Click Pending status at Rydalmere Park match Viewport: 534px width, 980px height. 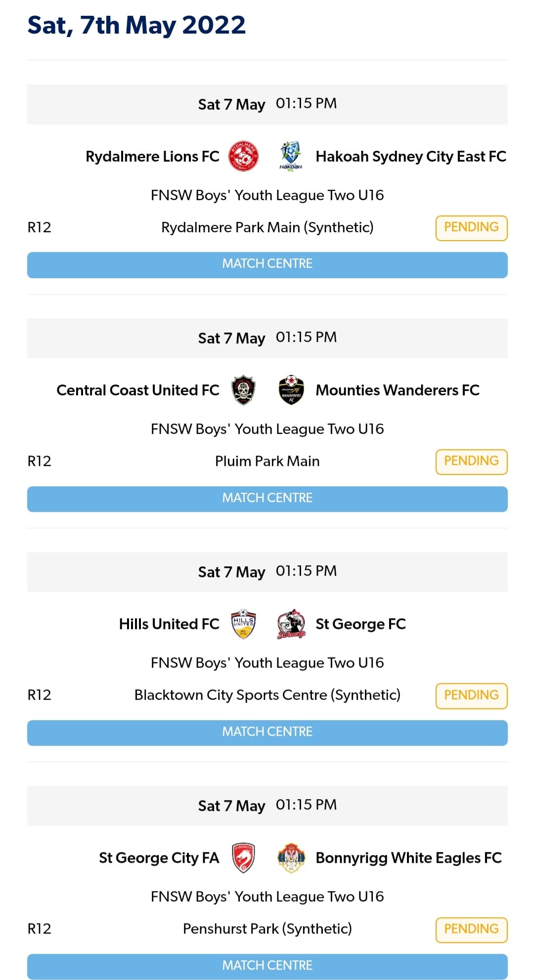coord(471,228)
